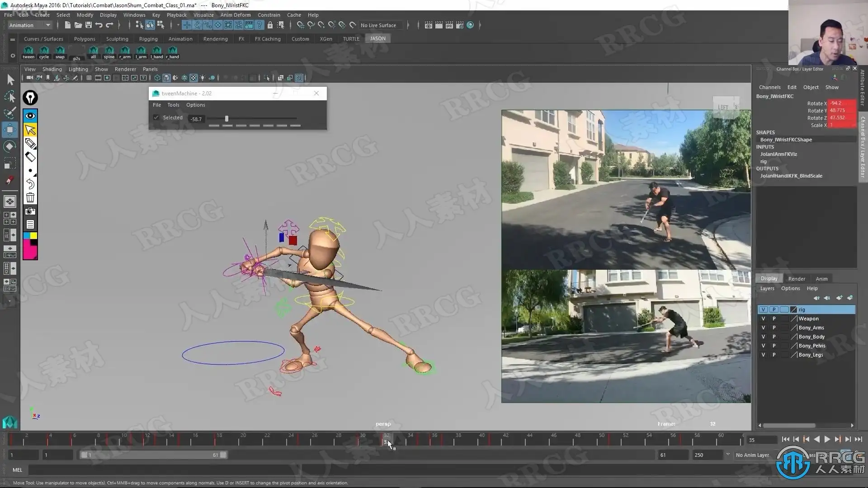Screen dimensions: 868x488
Task: Toggle visibility of the Weapon layer
Action: pos(763,319)
